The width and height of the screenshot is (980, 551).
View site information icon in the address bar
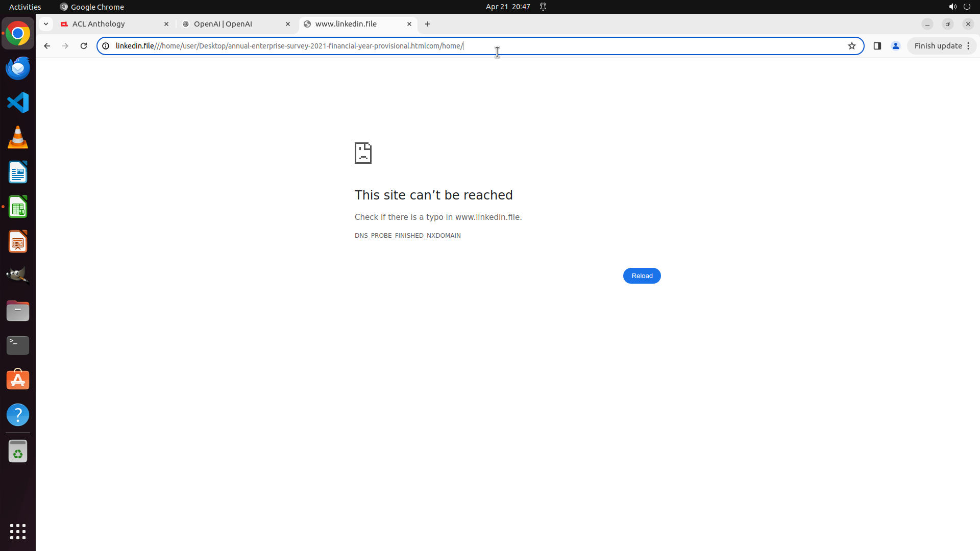(x=106, y=46)
